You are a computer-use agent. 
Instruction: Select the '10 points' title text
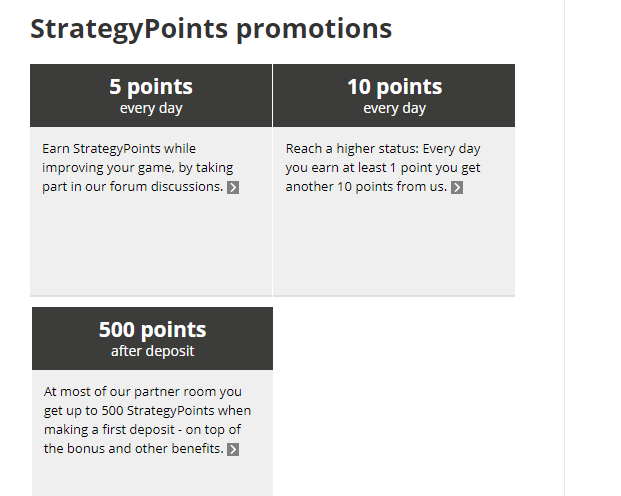[394, 86]
